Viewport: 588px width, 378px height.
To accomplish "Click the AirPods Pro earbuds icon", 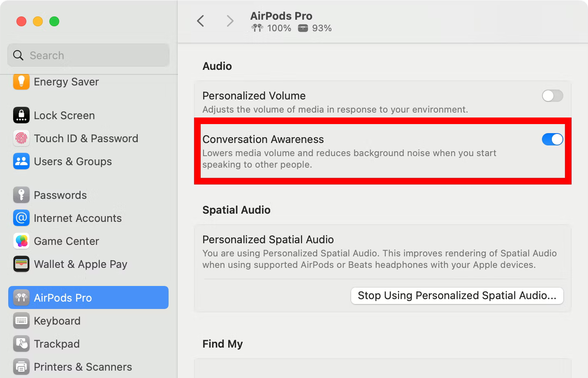I will (x=21, y=297).
